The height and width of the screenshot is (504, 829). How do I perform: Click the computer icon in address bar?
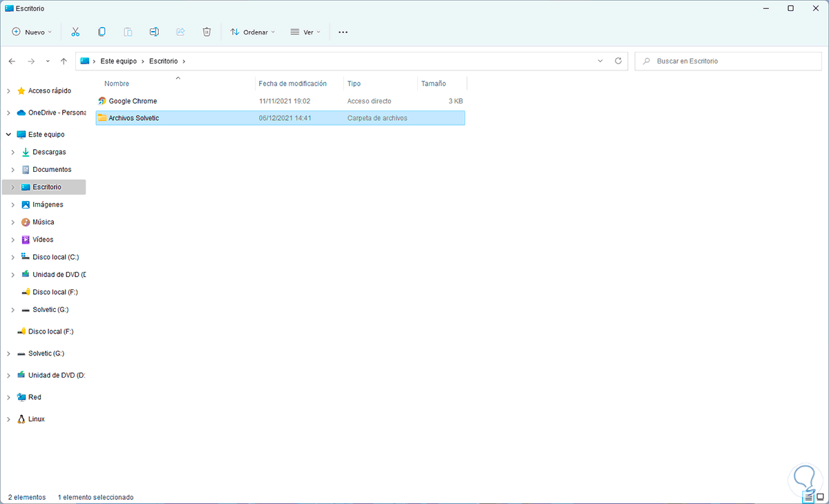pos(85,61)
